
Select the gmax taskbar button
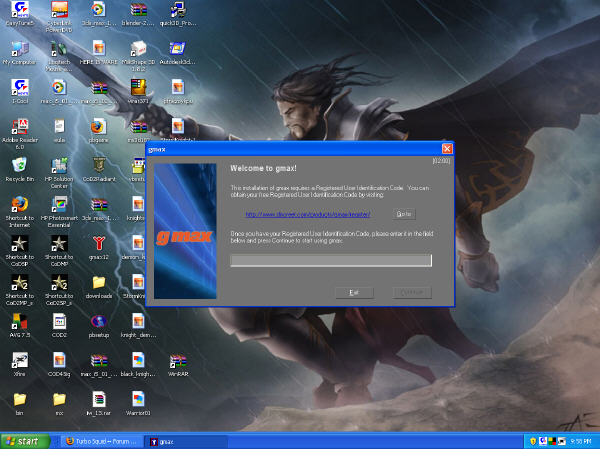click(x=185, y=442)
